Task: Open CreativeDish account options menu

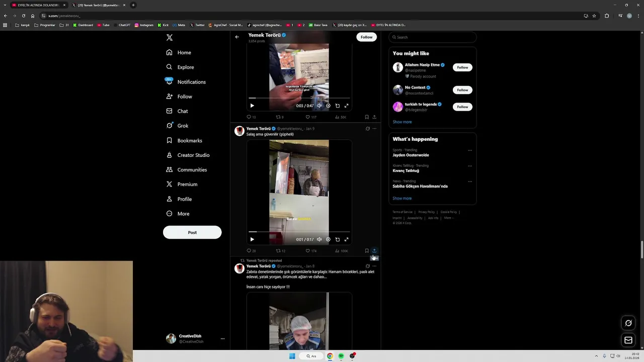Action: pyautogui.click(x=222, y=339)
